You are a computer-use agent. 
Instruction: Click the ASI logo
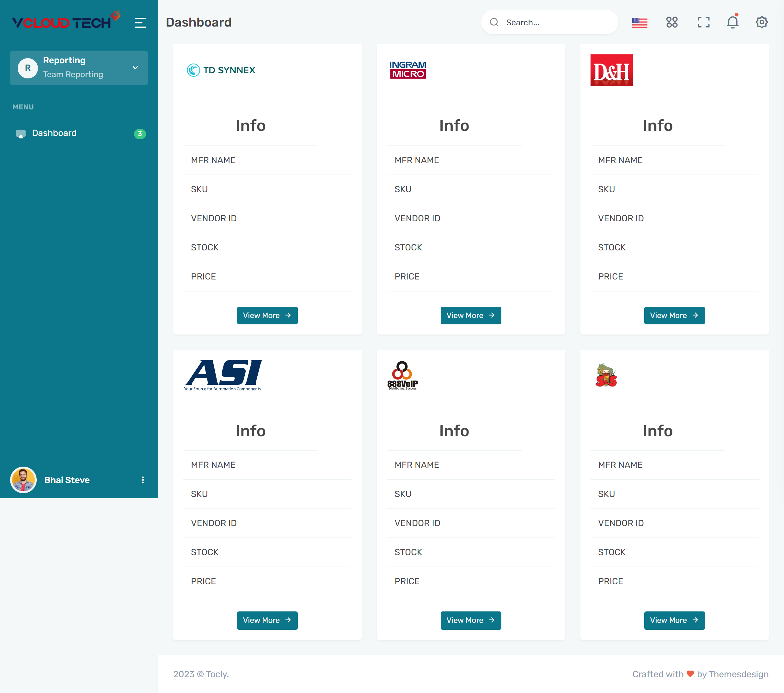click(223, 375)
